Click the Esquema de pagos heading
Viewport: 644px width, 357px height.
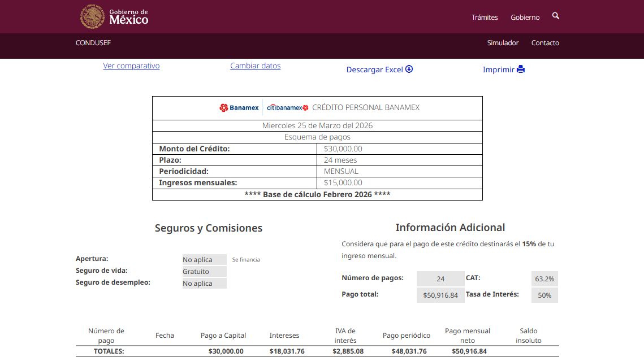tap(318, 137)
